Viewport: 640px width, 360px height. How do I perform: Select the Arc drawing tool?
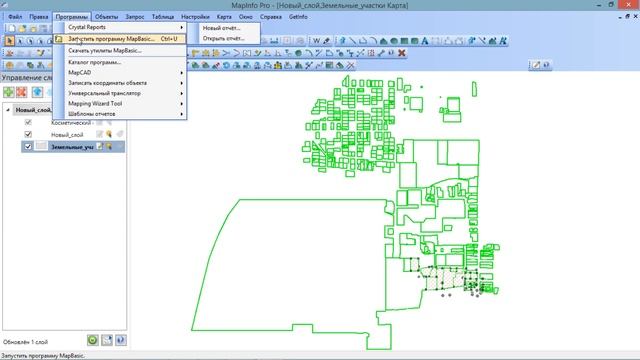tap(373, 40)
